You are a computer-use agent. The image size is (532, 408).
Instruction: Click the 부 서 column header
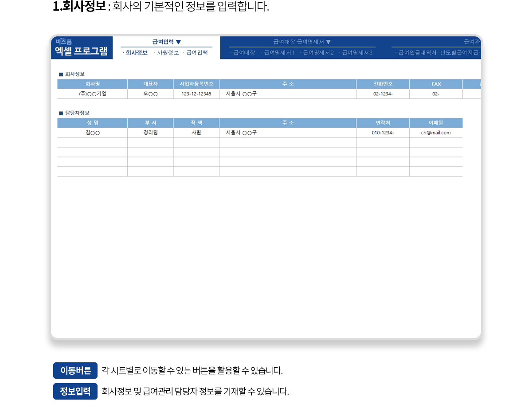tap(150, 123)
